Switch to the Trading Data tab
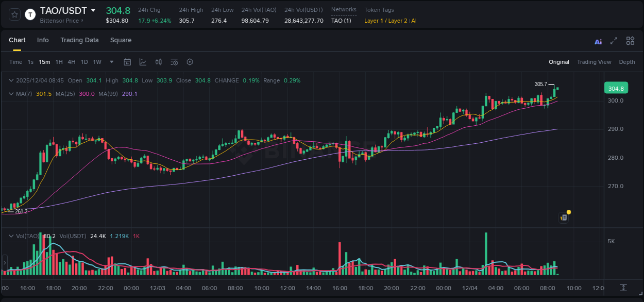Viewport: 644px width, 302px height. click(x=79, y=40)
